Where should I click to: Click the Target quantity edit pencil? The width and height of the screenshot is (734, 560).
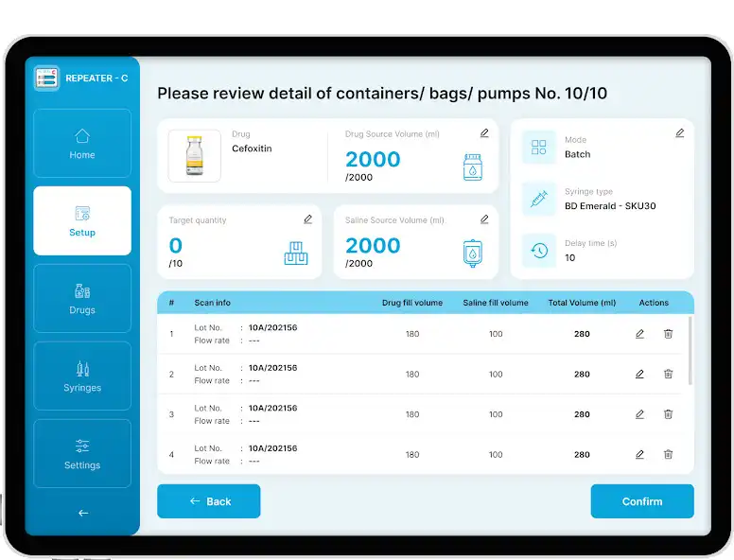tap(307, 219)
